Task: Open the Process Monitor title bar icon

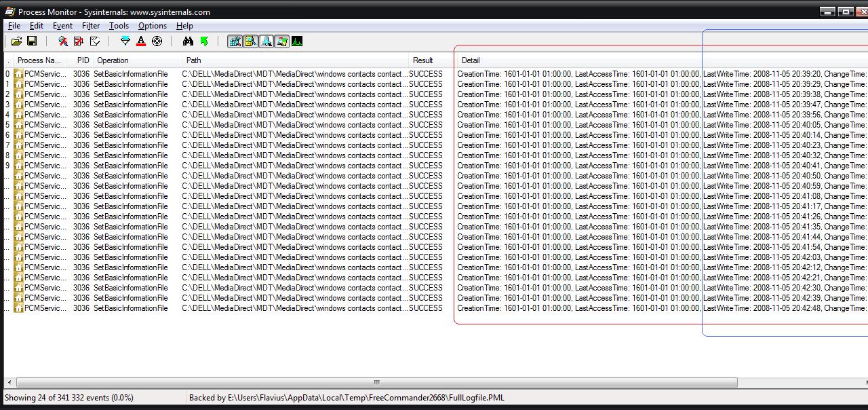Action: (x=9, y=12)
